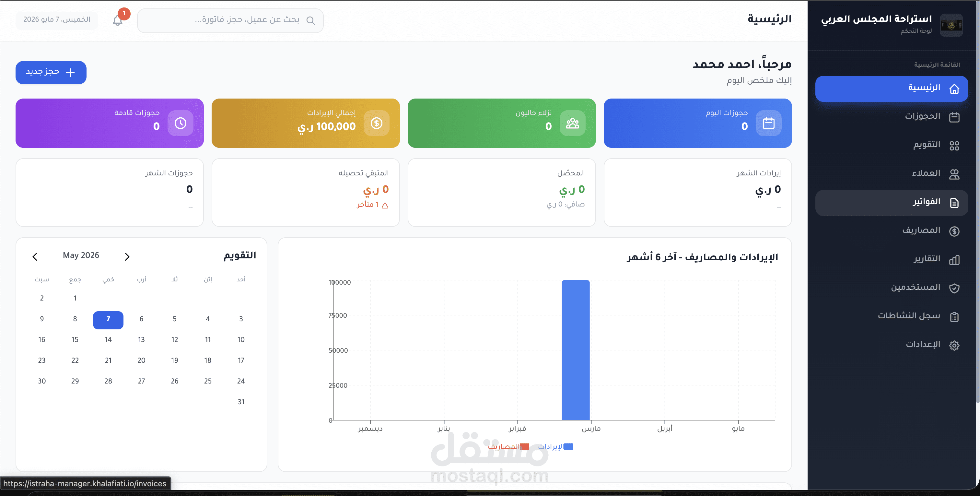Click the إيرادات الشهر stats card

(697, 193)
